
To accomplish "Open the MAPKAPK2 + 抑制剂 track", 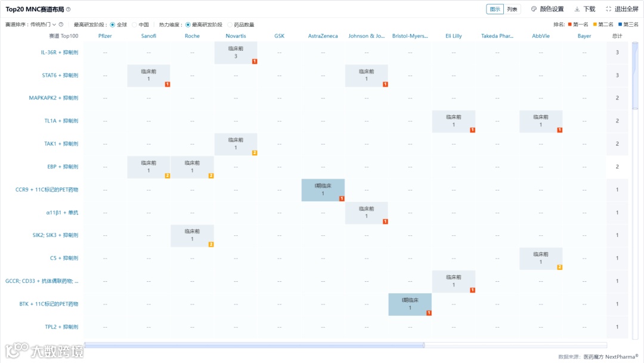I will [54, 98].
